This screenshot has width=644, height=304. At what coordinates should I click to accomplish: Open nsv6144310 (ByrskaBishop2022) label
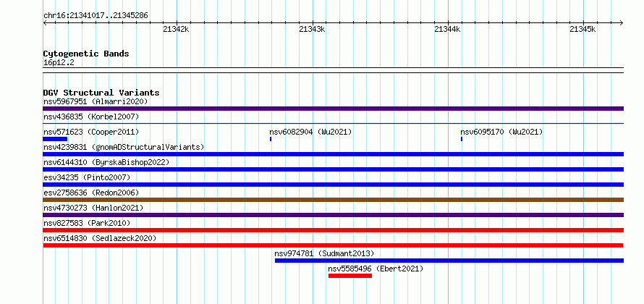point(106,162)
